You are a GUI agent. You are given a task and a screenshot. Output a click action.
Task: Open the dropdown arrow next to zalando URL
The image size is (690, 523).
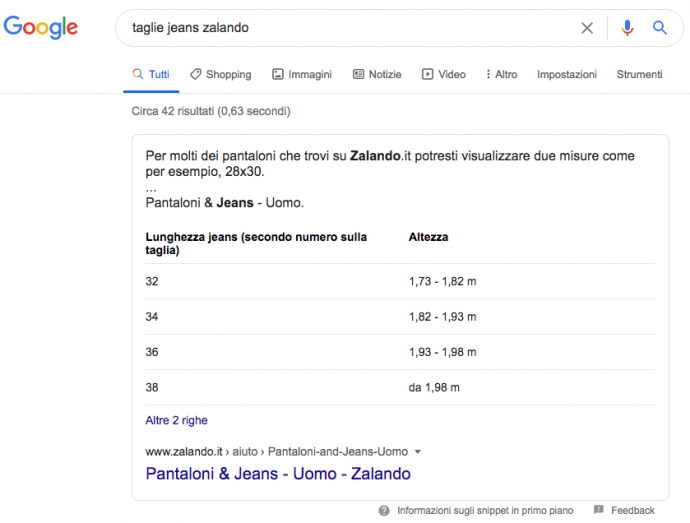(x=418, y=452)
